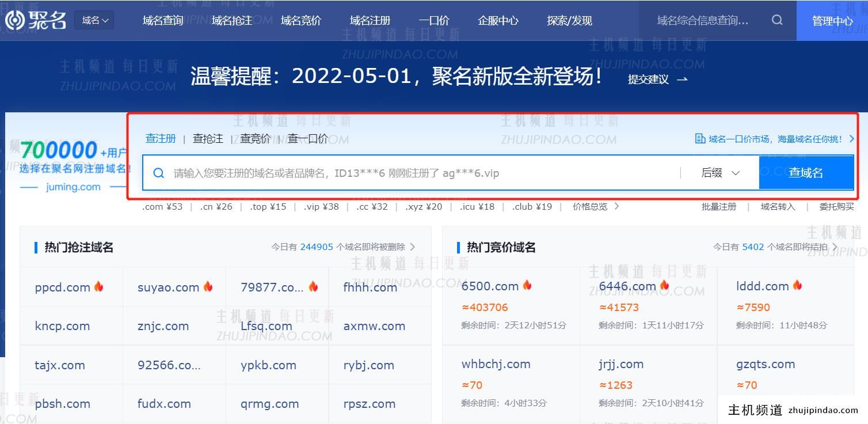Click the chevron next to 价格总览
This screenshot has width=868, height=424.
[x=617, y=206]
